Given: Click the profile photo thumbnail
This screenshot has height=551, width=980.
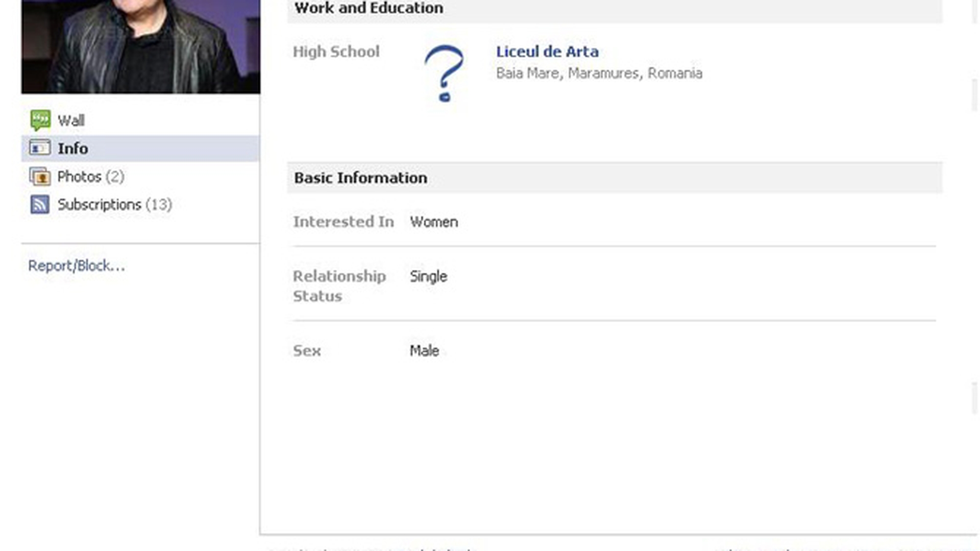Looking at the screenshot, I should pyautogui.click(x=141, y=46).
